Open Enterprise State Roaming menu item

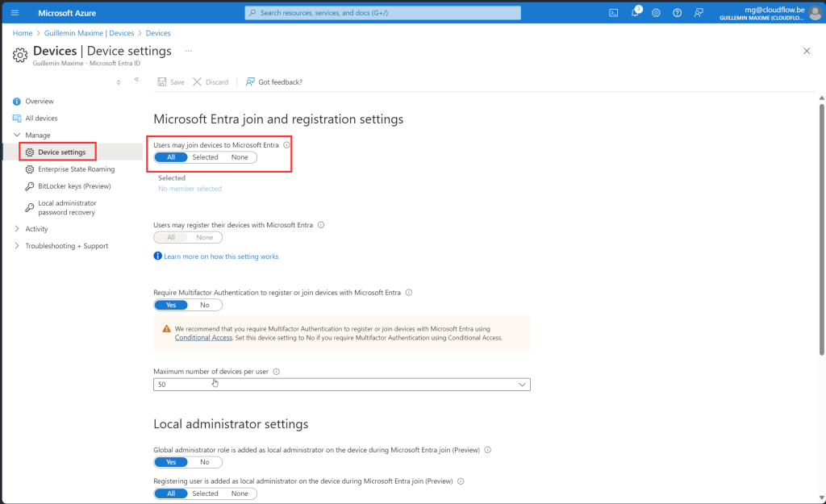pyautogui.click(x=76, y=169)
